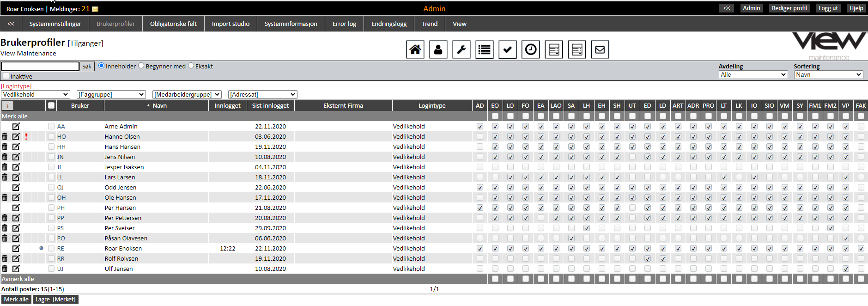868x306 pixels.
Task: Click the Logg ut button
Action: 828,8
